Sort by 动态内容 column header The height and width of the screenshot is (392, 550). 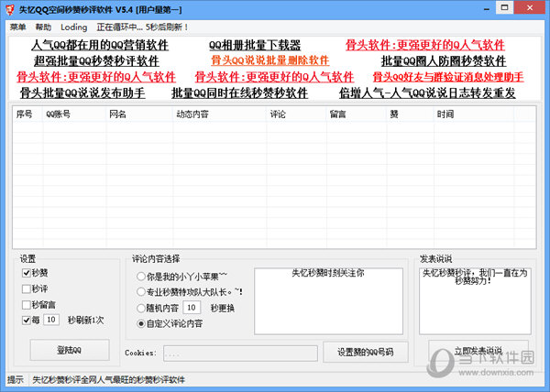tap(220, 114)
